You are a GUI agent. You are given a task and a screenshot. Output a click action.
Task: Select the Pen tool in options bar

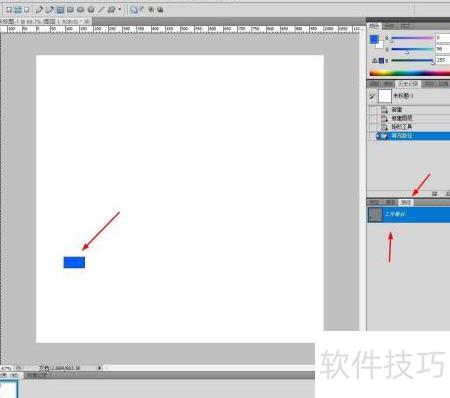(39, 10)
